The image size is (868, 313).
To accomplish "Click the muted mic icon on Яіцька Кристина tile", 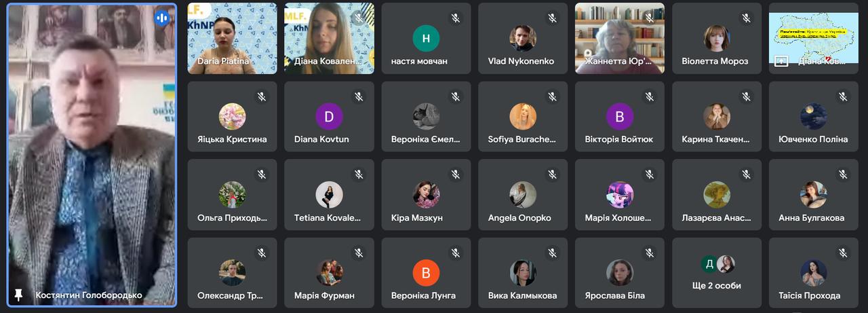I will click(261, 97).
